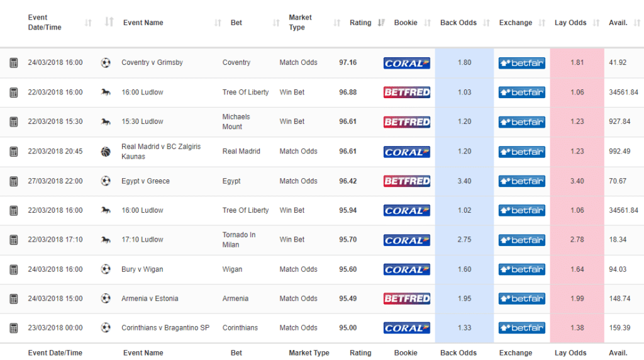Open calculator for Armenia v Estonia row
This screenshot has height=360, width=644.
point(14,299)
